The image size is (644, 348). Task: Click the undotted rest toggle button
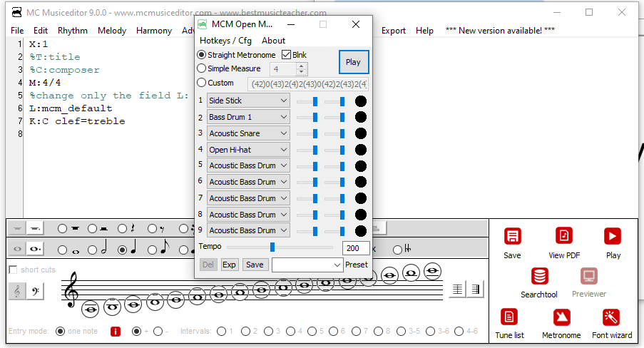[x=17, y=228]
